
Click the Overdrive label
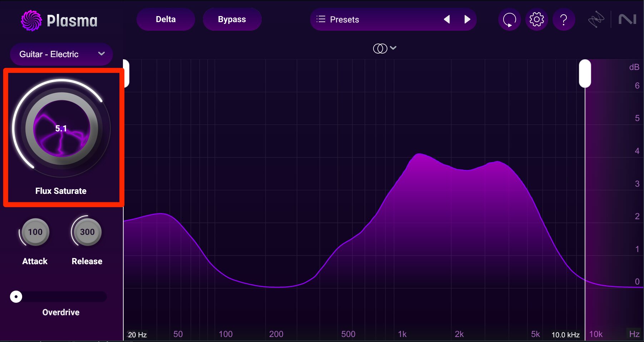point(61,312)
